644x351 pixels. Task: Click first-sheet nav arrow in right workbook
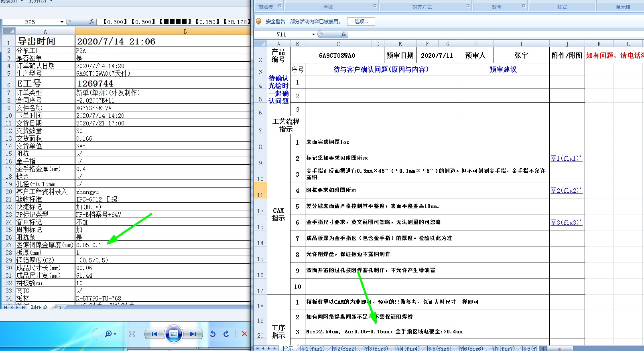[x=257, y=348]
